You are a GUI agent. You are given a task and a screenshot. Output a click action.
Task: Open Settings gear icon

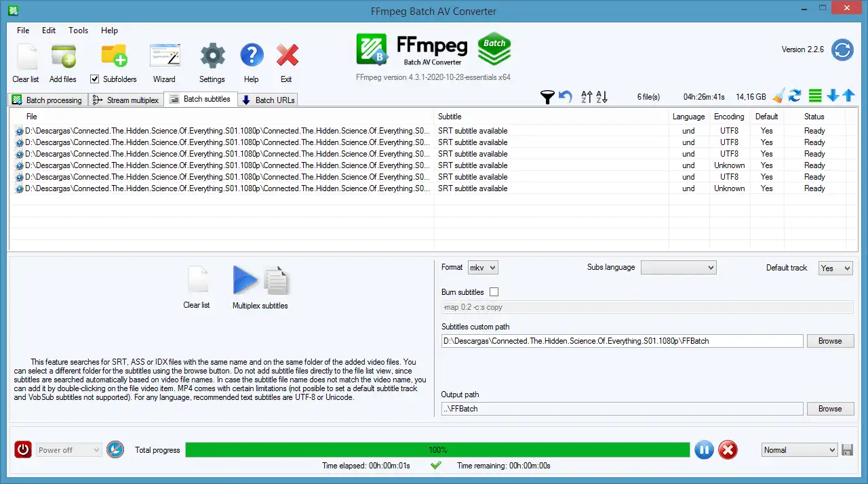212,56
